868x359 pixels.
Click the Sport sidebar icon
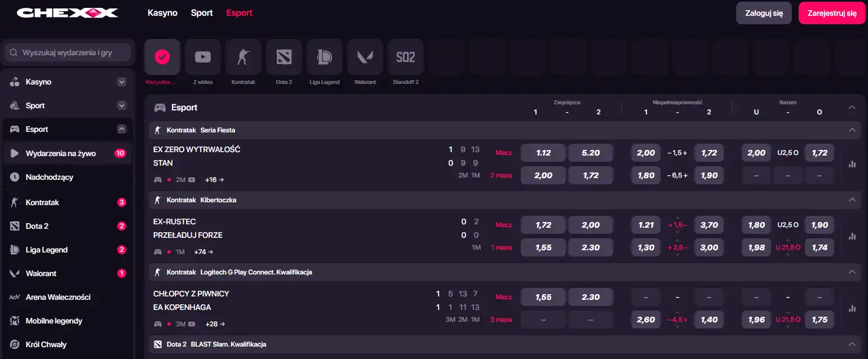click(x=15, y=105)
